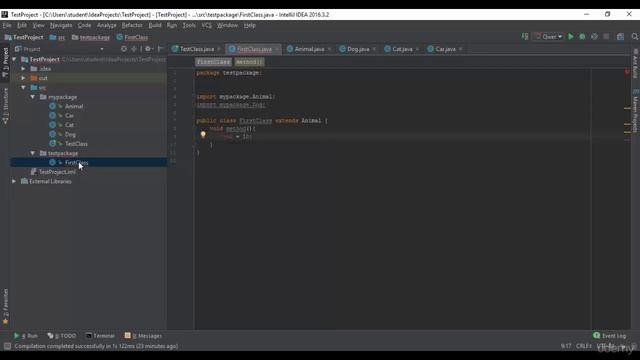Open the Run tool window

(x=26, y=336)
